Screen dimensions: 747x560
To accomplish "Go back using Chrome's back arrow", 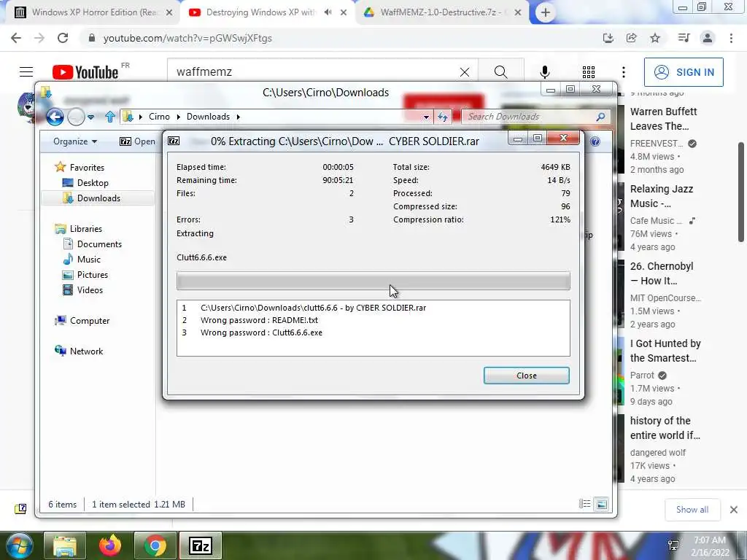I will pos(16,38).
